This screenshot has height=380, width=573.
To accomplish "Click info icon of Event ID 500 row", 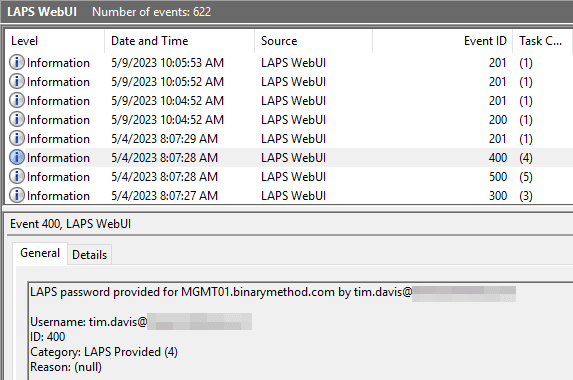I will point(17,176).
